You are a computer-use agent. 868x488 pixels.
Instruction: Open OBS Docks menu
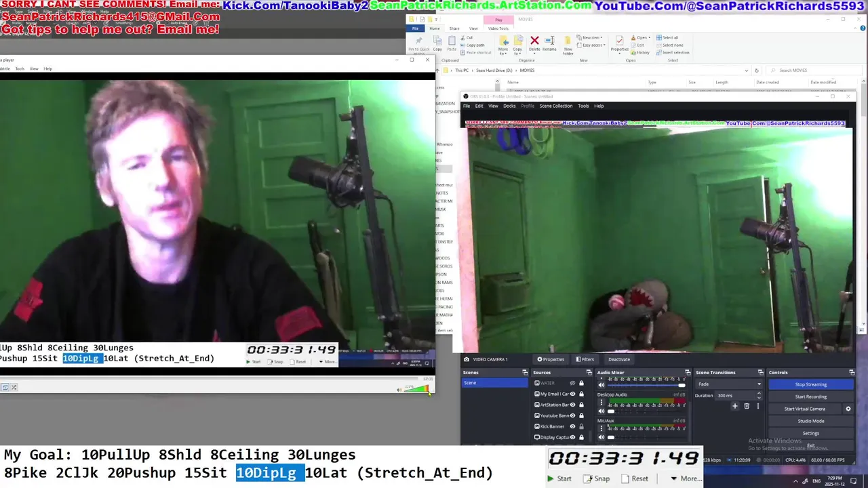pyautogui.click(x=509, y=106)
